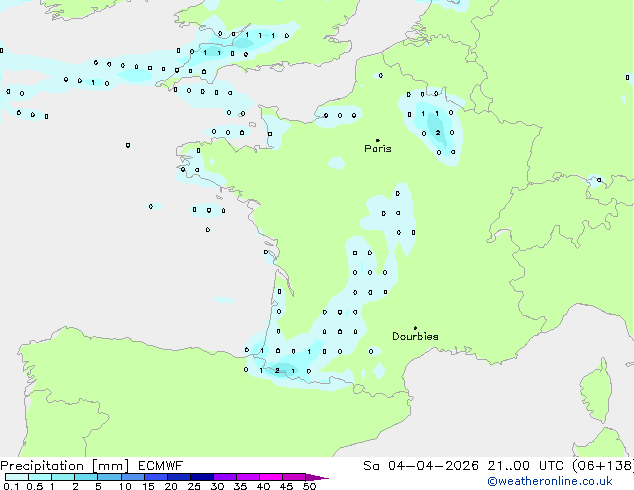The height and width of the screenshot is (490, 634).
Task: Click the '25' legend value
Action: (194, 486)
